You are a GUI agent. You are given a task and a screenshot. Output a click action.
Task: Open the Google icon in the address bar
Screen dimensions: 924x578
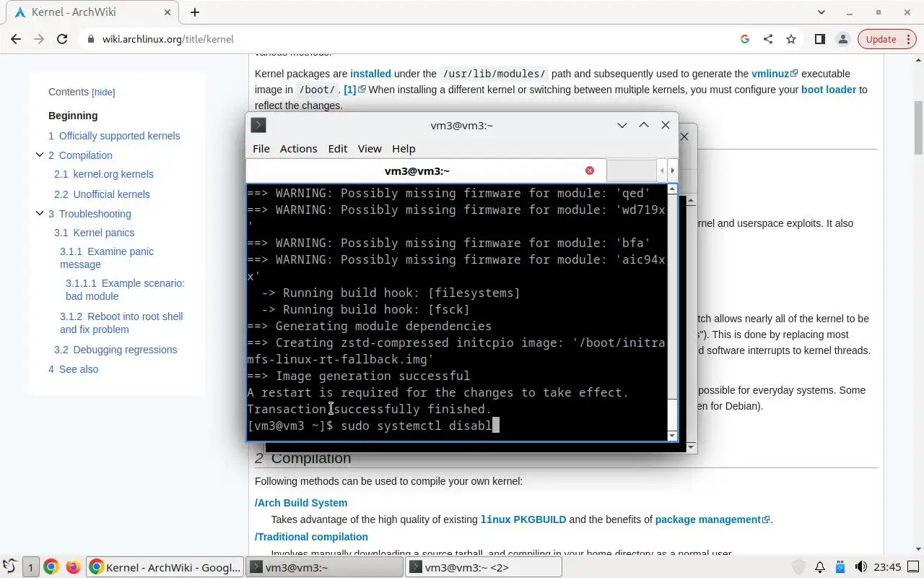pyautogui.click(x=745, y=39)
